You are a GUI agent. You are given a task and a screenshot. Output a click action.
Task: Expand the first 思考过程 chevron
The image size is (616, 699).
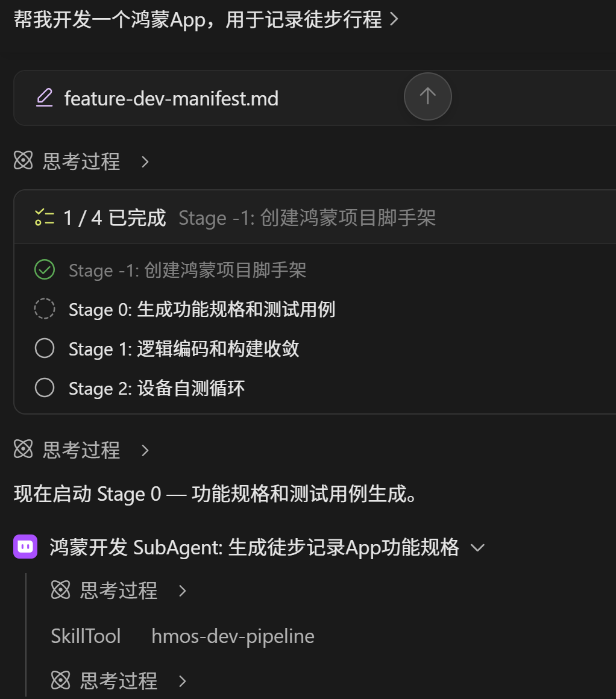click(145, 161)
